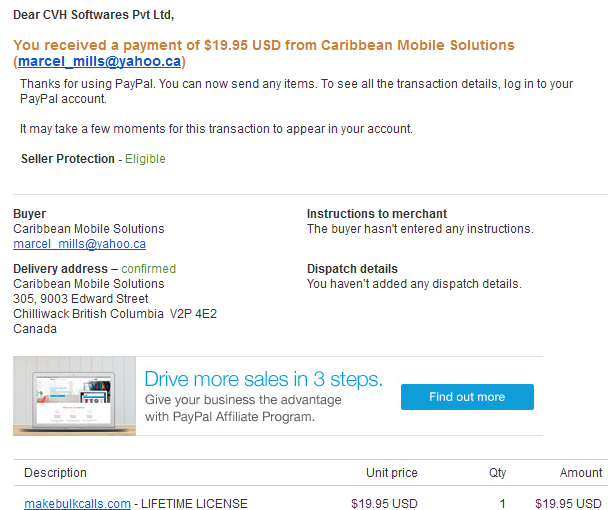Image resolution: width=608 pixels, height=510 pixels.
Task: Click the laptop banner thumbnail image
Action: pyautogui.click(x=74, y=396)
